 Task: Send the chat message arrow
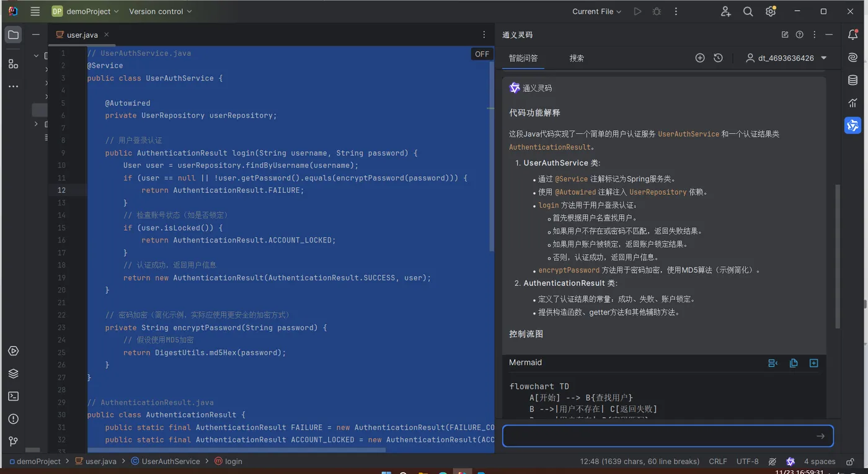(820, 436)
